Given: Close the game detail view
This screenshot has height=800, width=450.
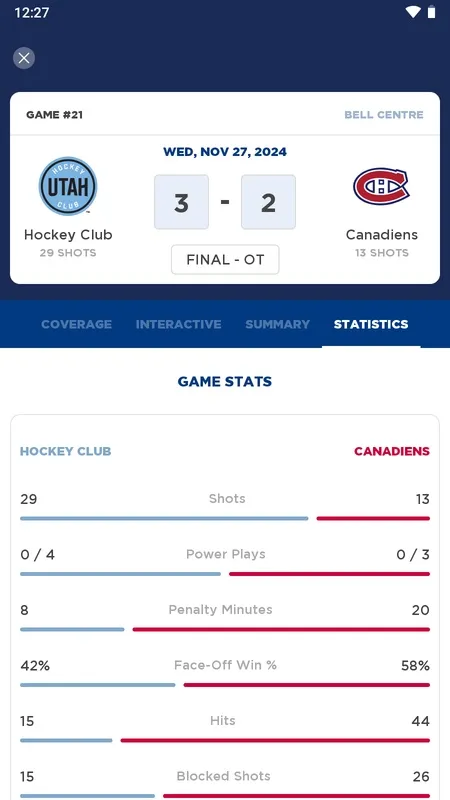Looking at the screenshot, I should coord(24,58).
